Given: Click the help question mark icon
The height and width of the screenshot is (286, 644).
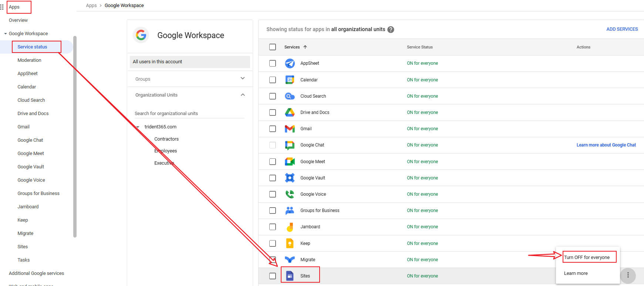Looking at the screenshot, I should coord(391,30).
